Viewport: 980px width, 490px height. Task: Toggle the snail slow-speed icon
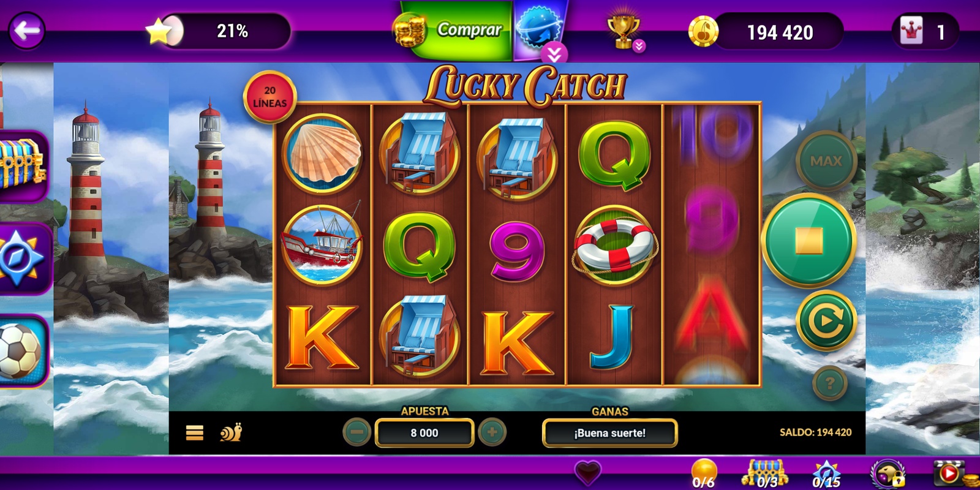[232, 432]
